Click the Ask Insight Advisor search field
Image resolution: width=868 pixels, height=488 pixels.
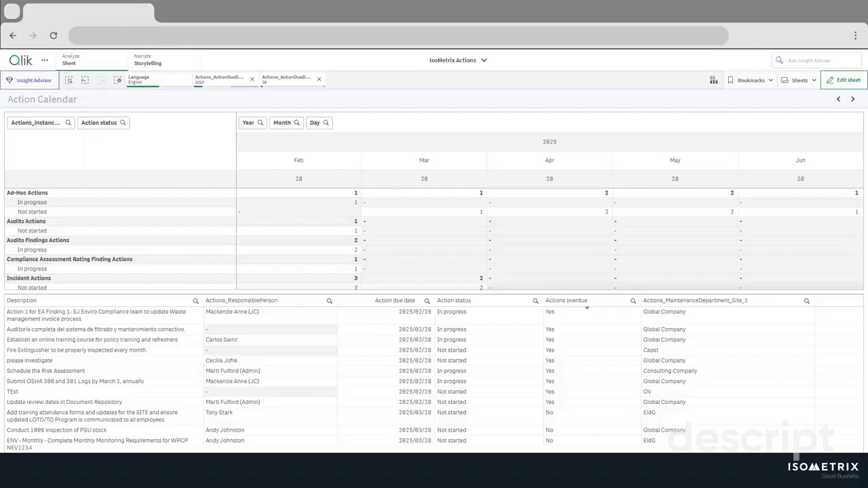click(817, 60)
